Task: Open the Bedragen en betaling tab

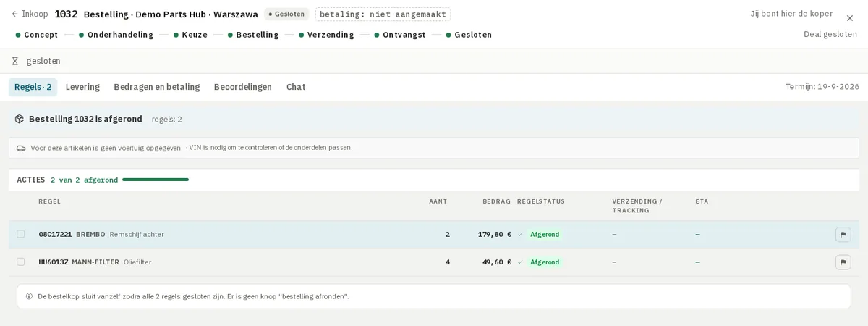Action: click(156, 87)
